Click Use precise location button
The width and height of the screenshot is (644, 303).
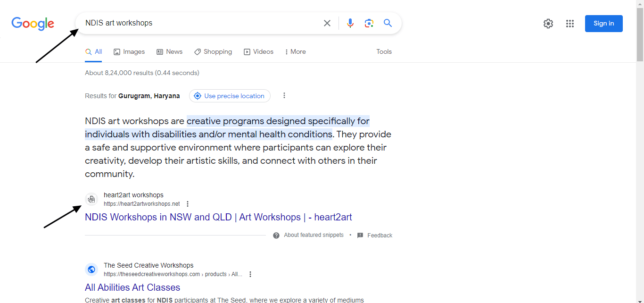coord(230,96)
